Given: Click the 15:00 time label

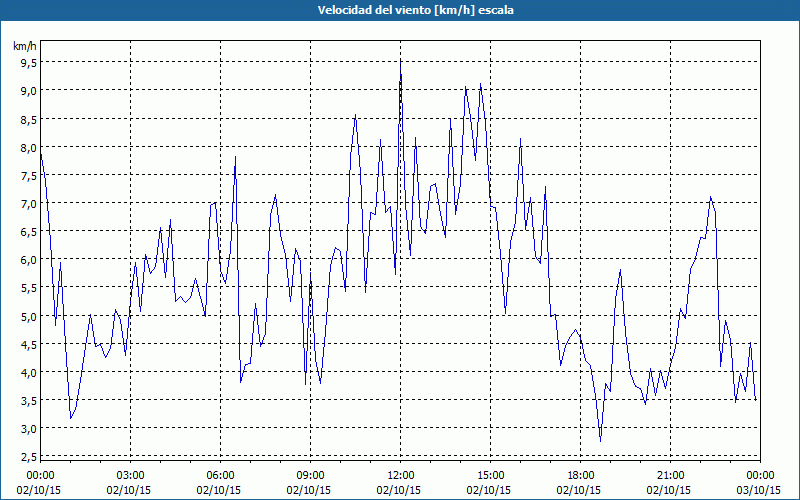Looking at the screenshot, I should coord(490,476).
